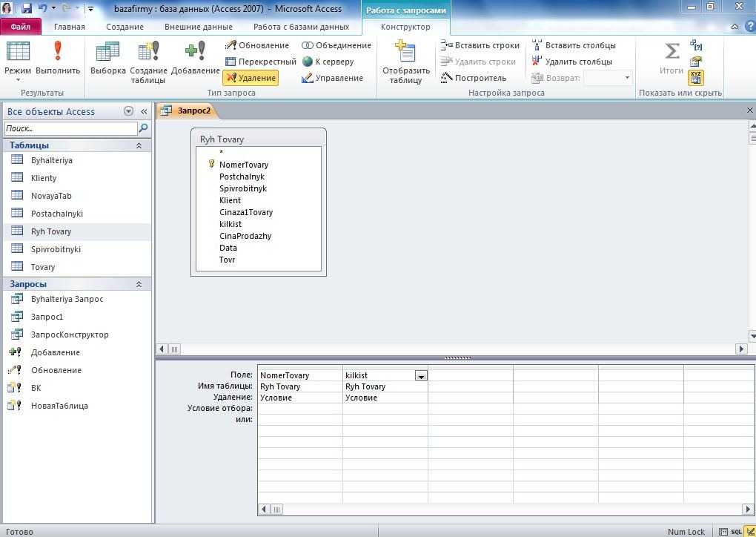Click Вставить столбцы button
Image resolution: width=756 pixels, height=537 pixels.
tap(574, 45)
